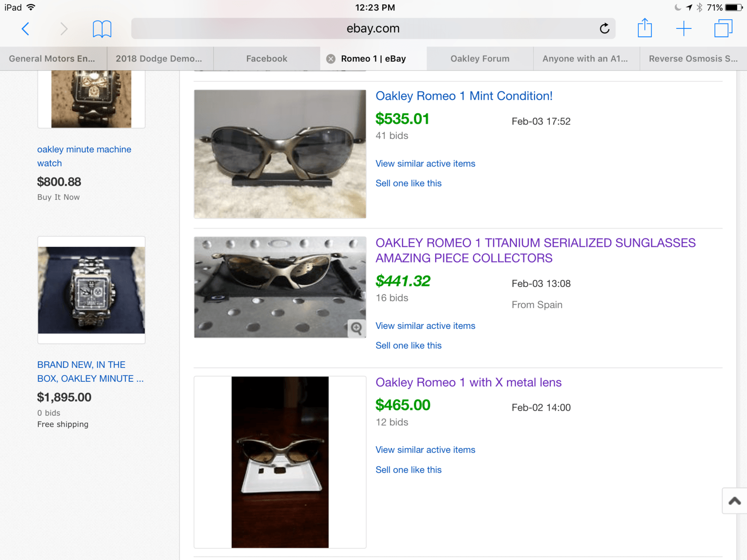This screenshot has width=747, height=560.
Task: Reload the ebay.com page
Action: (604, 28)
